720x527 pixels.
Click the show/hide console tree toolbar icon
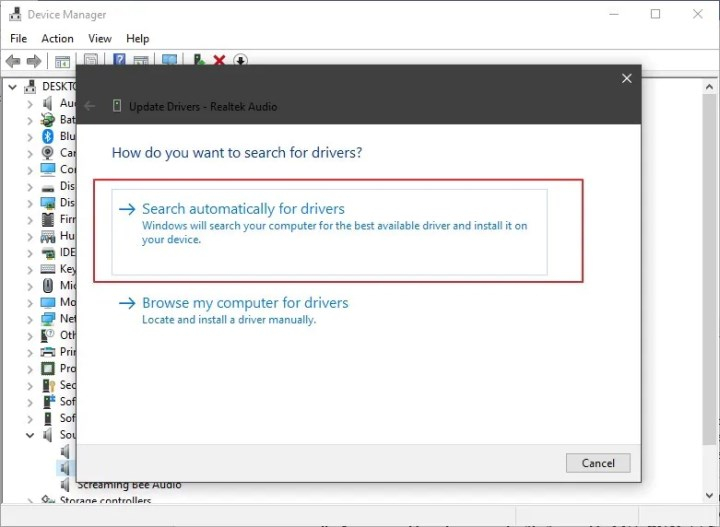[64, 61]
